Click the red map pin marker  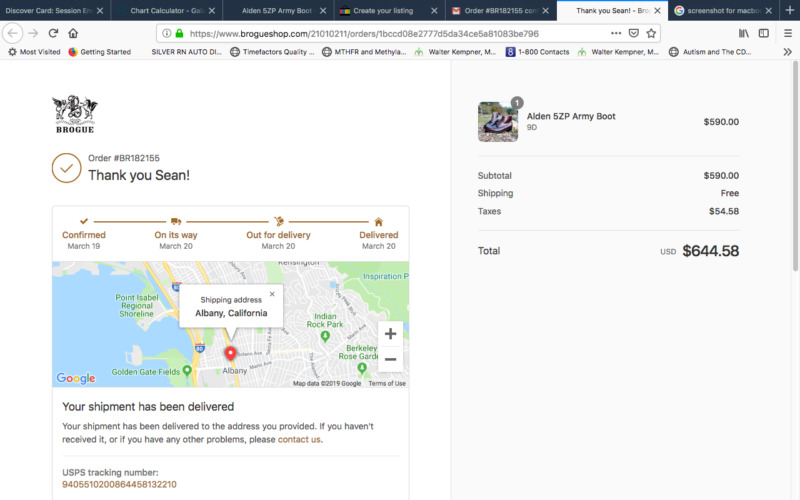pyautogui.click(x=230, y=354)
